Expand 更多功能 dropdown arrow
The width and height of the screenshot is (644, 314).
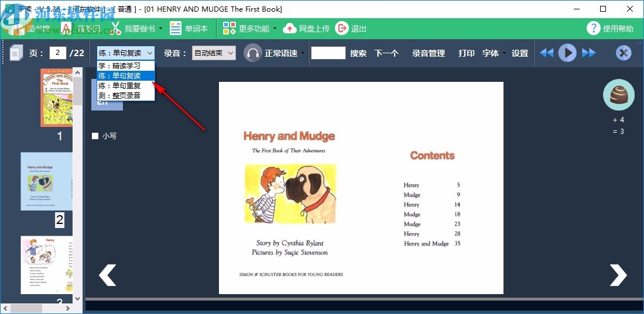tap(275, 29)
